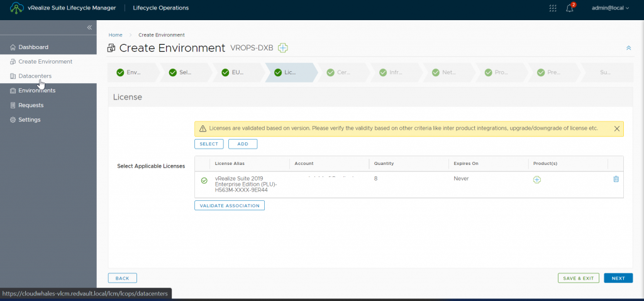Click the Datacenters building icon
Screen dimensions: 644x301
tap(13, 76)
